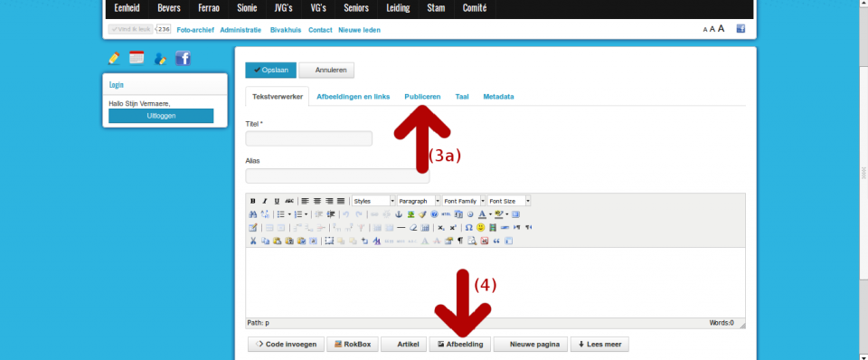Toggle strikethrough formatting

(x=289, y=201)
